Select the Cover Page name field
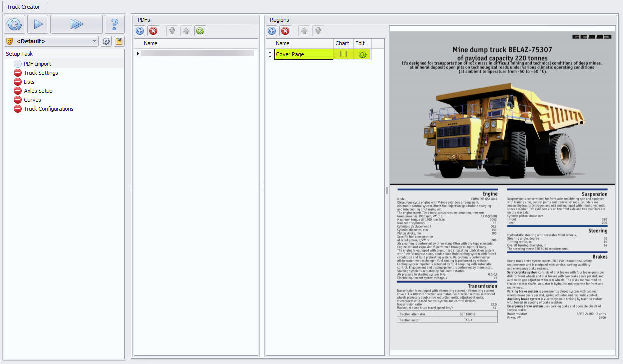 303,54
